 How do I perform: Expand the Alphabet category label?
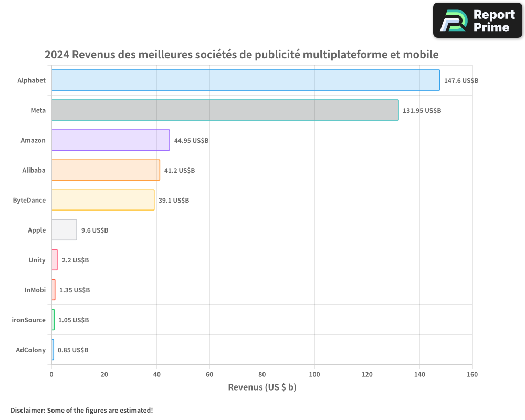point(31,80)
